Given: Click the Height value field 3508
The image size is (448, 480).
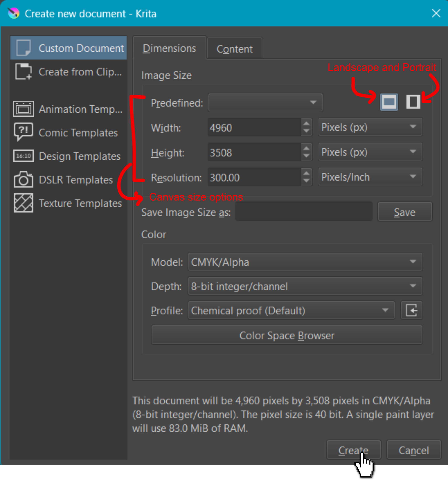Looking at the screenshot, I should click(254, 152).
